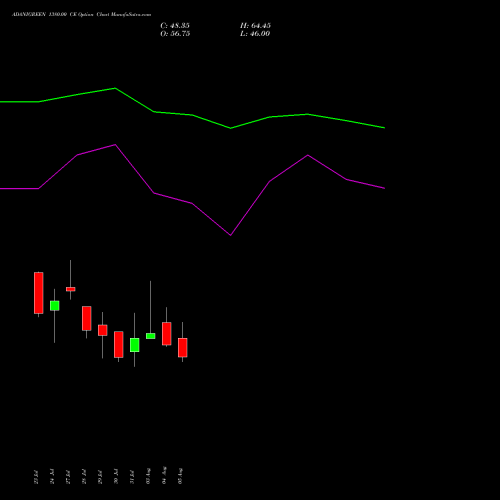The width and height of the screenshot is (500, 500).
Task: Select the red candlestick for 04 Aug
Action: click(x=167, y=334)
